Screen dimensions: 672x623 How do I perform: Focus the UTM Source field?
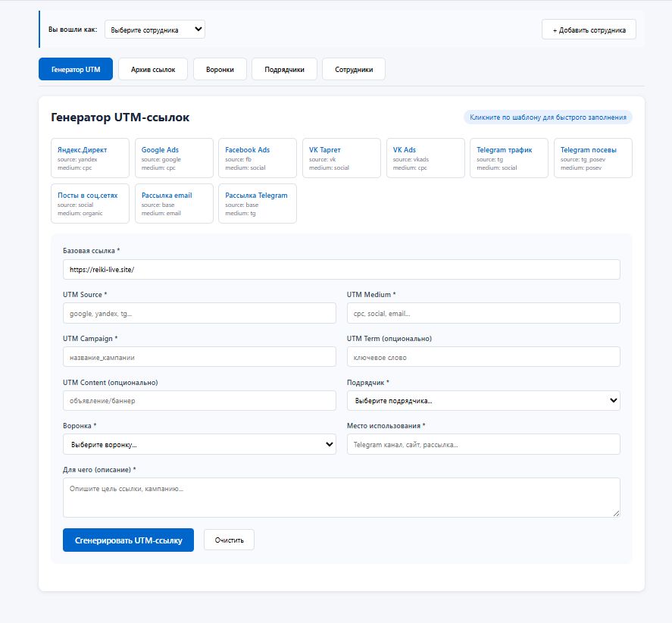(x=199, y=313)
